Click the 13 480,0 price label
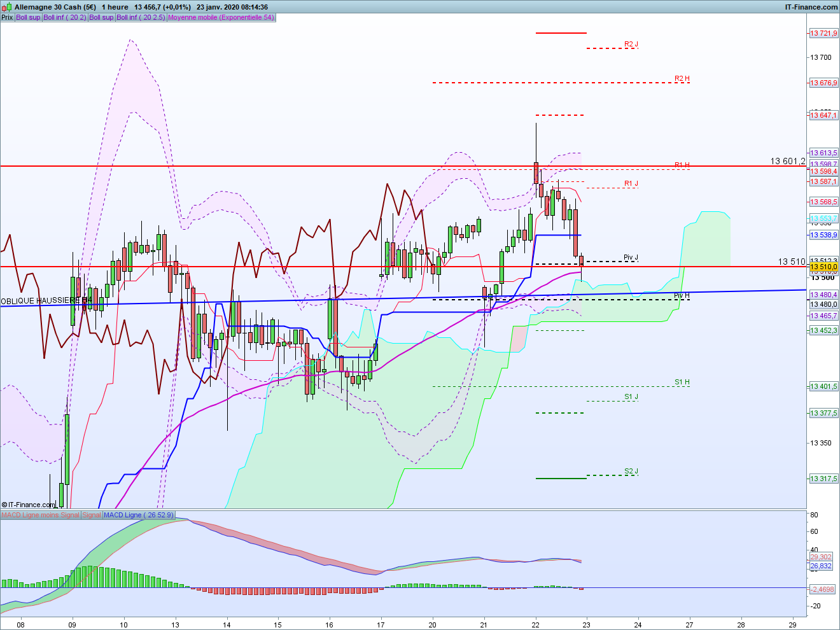 [x=823, y=304]
